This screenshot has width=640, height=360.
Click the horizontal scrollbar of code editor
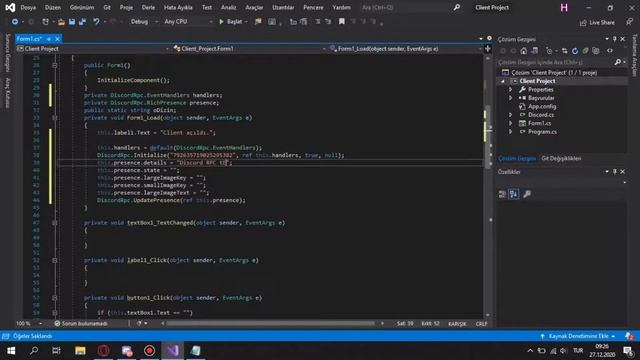271,323
